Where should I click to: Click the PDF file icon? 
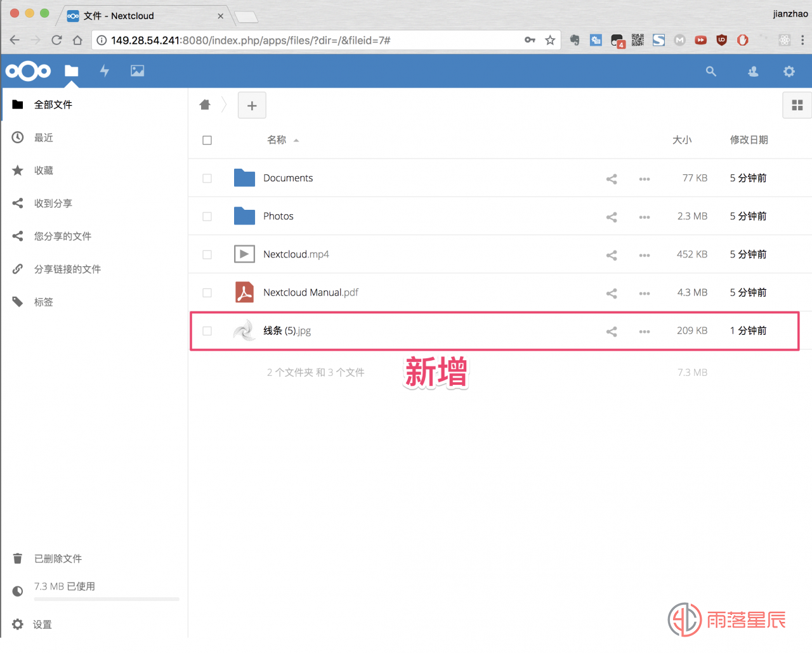pyautogui.click(x=244, y=292)
